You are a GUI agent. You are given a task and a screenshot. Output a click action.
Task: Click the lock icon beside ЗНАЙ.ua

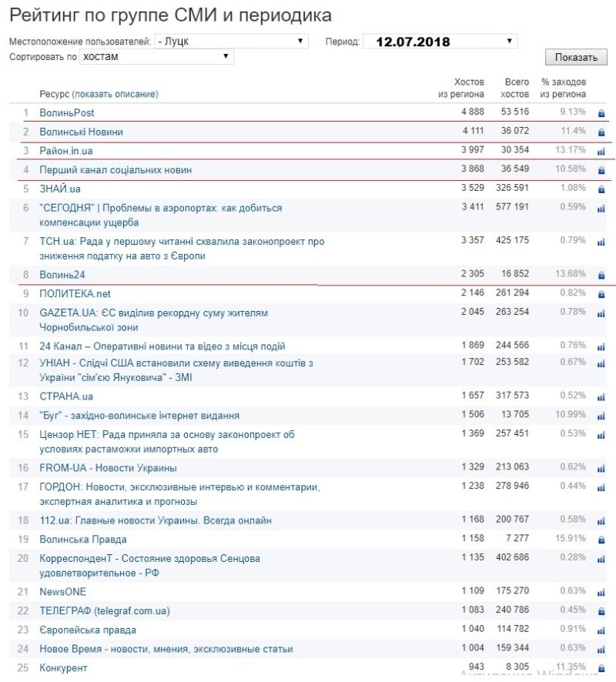point(601,189)
